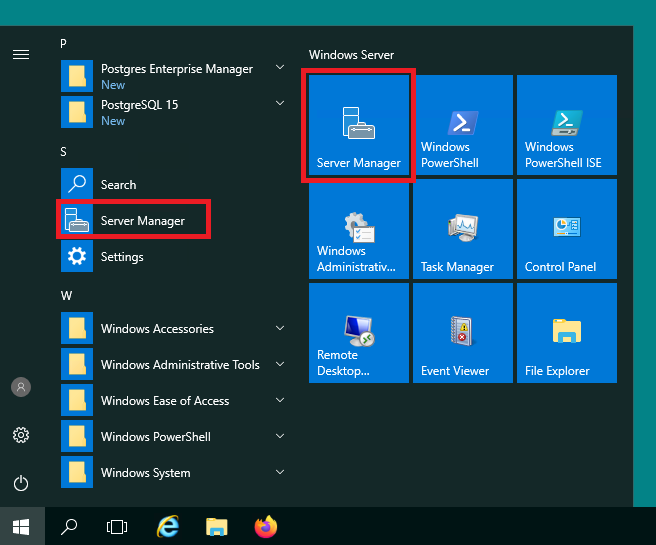
Task: Click the Power button in Start sidebar
Action: 21,484
